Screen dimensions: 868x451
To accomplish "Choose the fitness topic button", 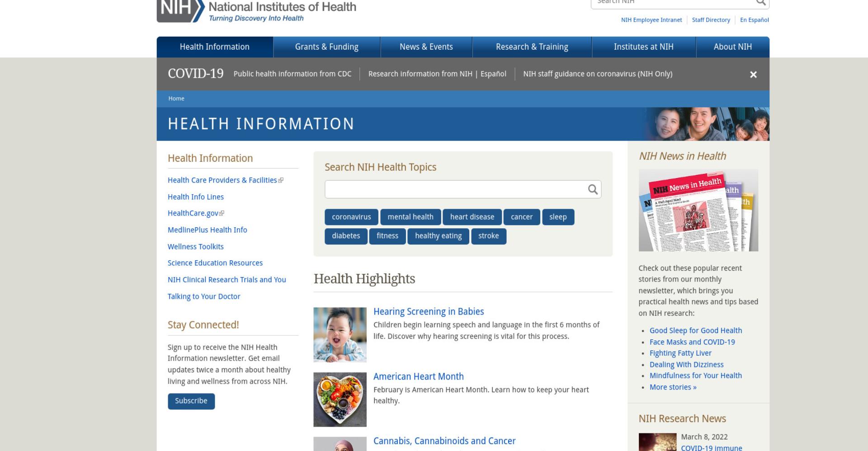I will [387, 236].
